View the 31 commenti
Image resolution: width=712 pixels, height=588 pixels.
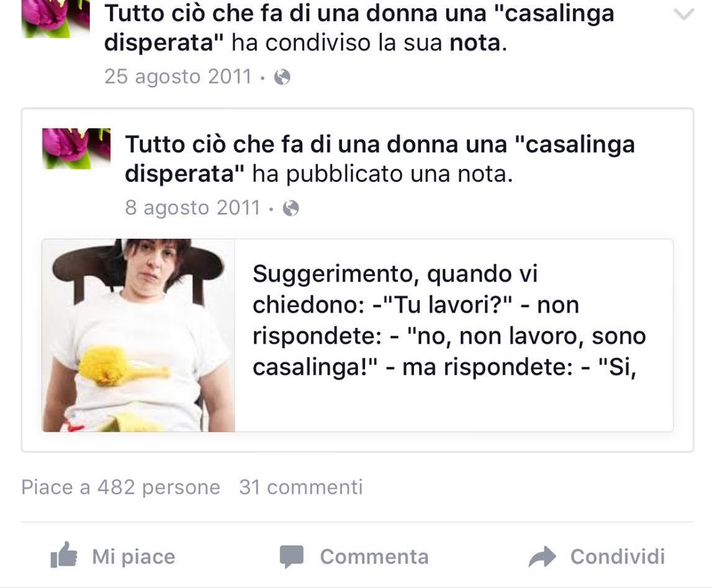[x=301, y=488]
